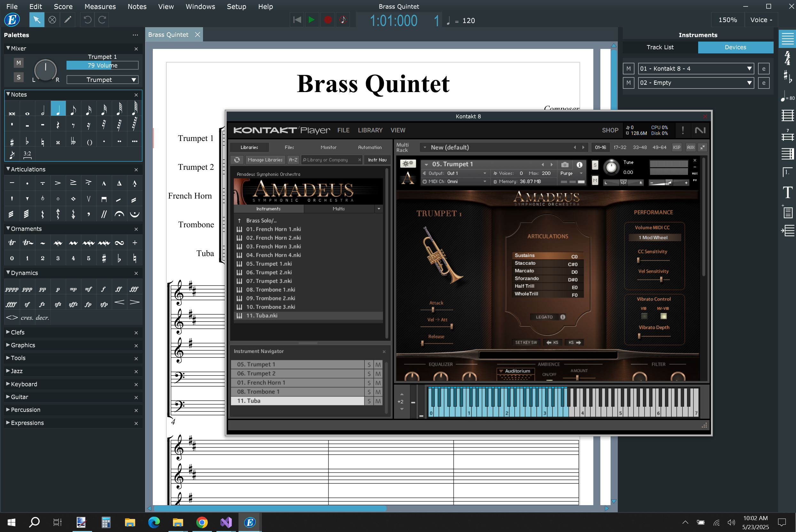Open the text tool in right sidebar
Viewport: 796px width, 532px height.
tap(787, 192)
